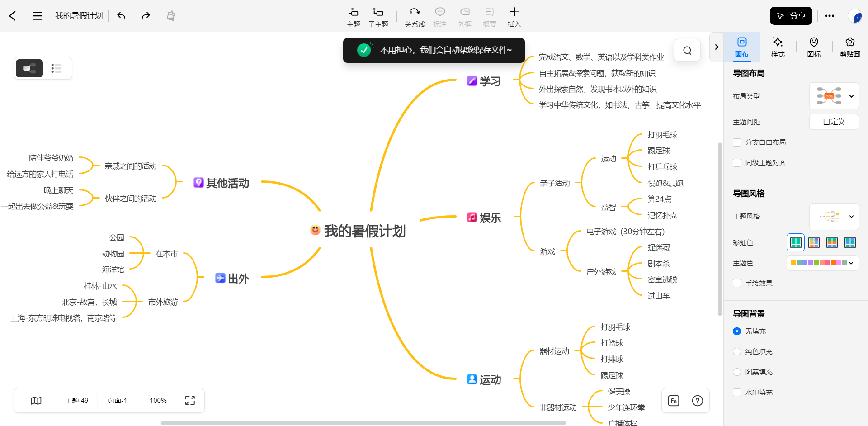The height and width of the screenshot is (426, 868).
Task: Click the 100% zoom level
Action: [158, 401]
